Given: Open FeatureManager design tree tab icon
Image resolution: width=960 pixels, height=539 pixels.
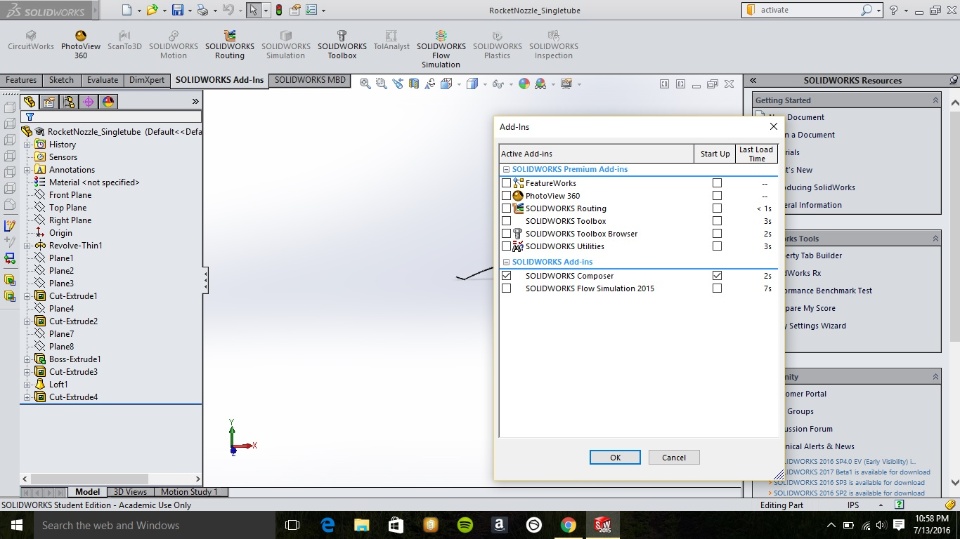Looking at the screenshot, I should [29, 102].
